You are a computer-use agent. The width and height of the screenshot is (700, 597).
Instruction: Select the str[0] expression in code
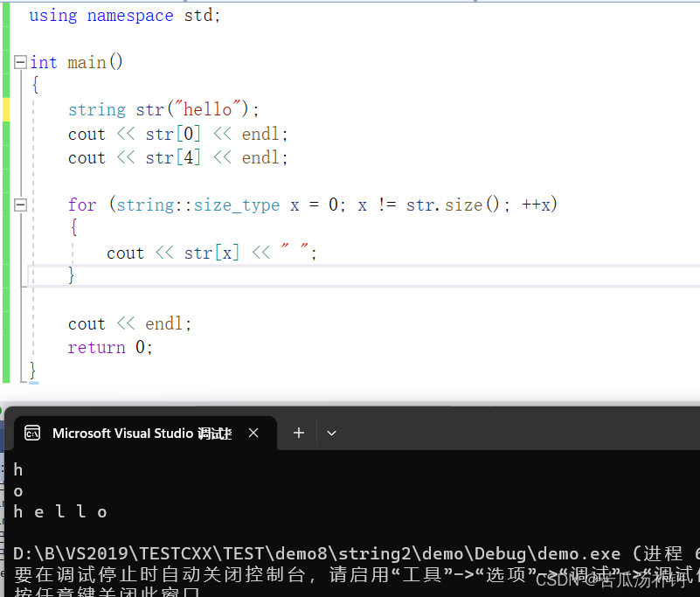pyautogui.click(x=173, y=133)
